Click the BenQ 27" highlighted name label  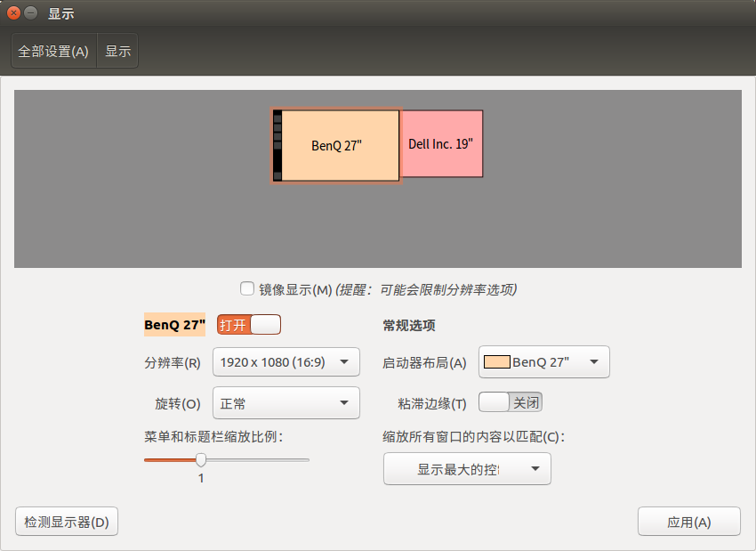[174, 325]
